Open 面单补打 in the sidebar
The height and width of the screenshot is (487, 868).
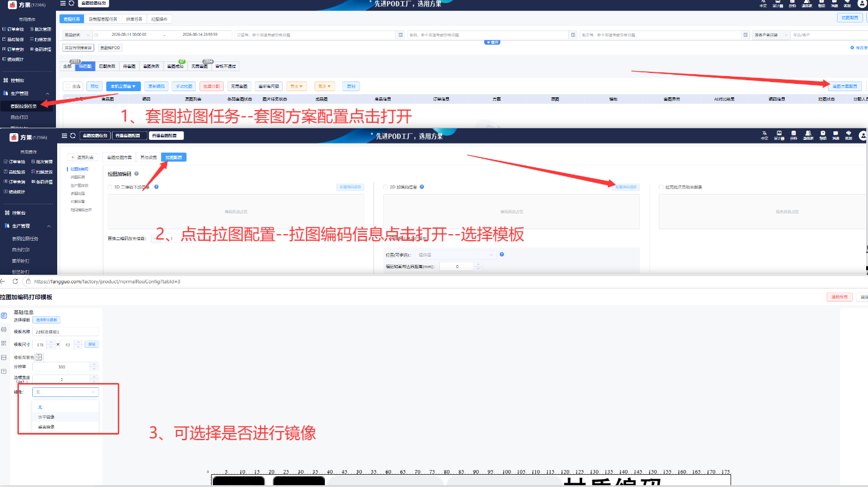click(21, 260)
